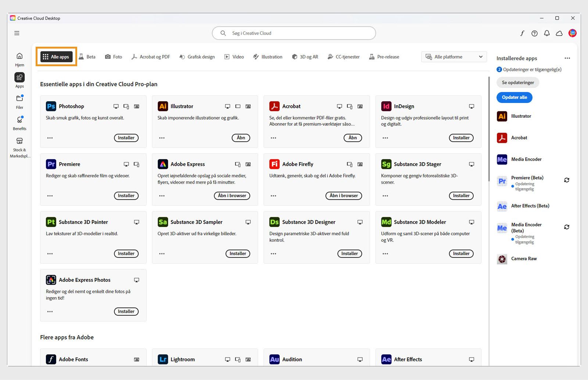Install InDesign with its Installer button
Viewport: 588px width, 380px height.
pos(461,138)
